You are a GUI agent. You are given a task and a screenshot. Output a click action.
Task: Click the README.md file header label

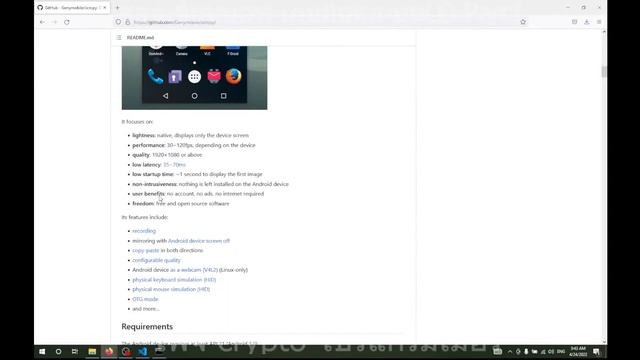tap(140, 38)
